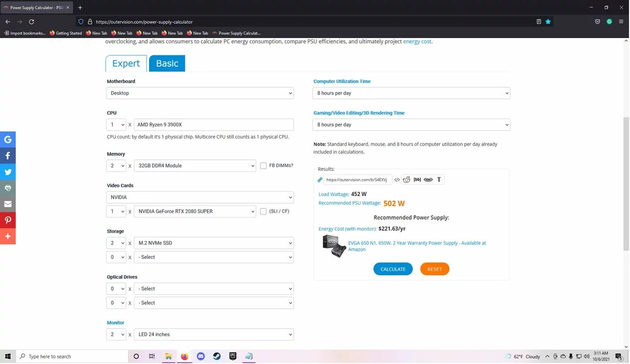This screenshot has width=630, height=364.
Task: Click the CALCULATE button
Action: point(393,269)
